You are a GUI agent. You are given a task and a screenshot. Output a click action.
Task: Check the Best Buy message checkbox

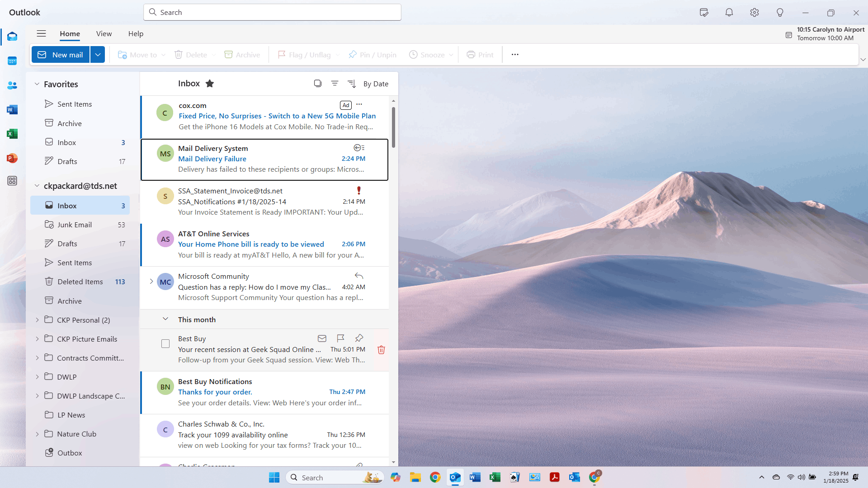[x=165, y=344]
